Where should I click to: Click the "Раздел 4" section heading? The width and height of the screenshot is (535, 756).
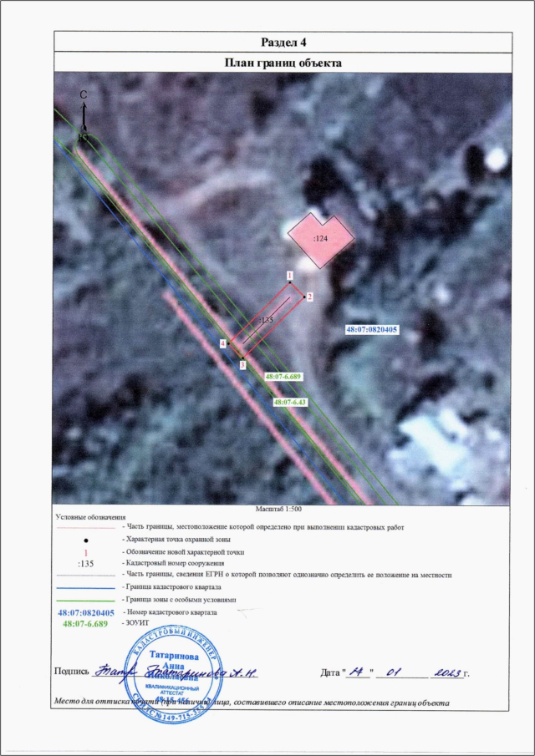[283, 42]
